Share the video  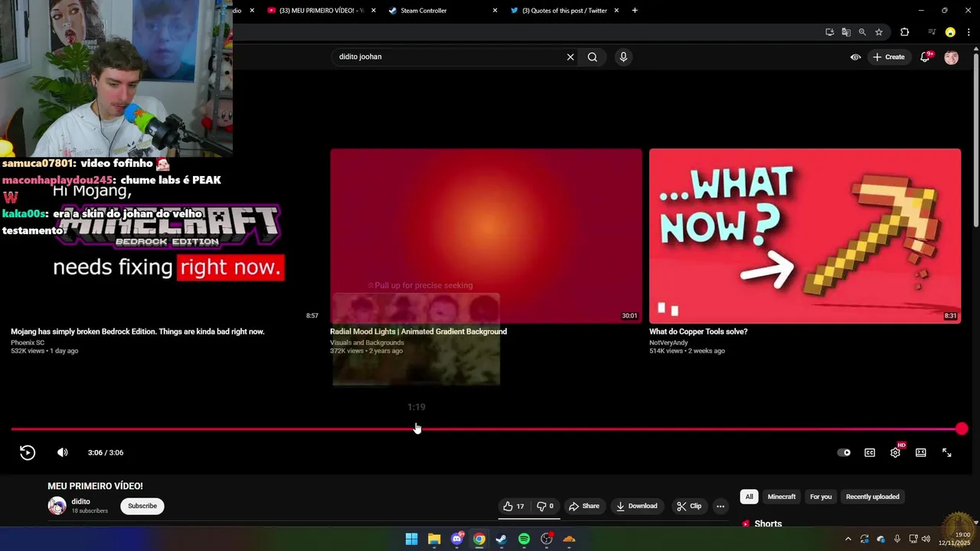pos(583,506)
